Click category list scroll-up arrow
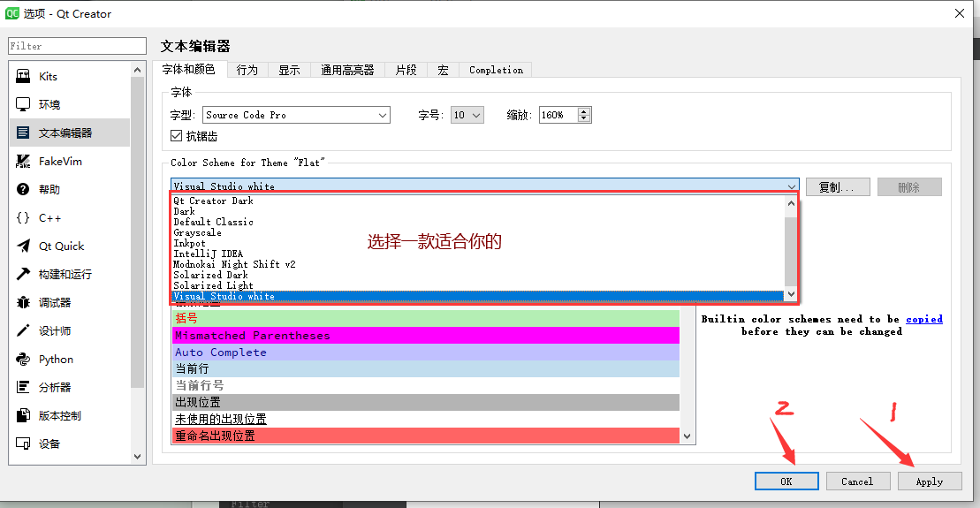This screenshot has height=508, width=980. pos(138,70)
